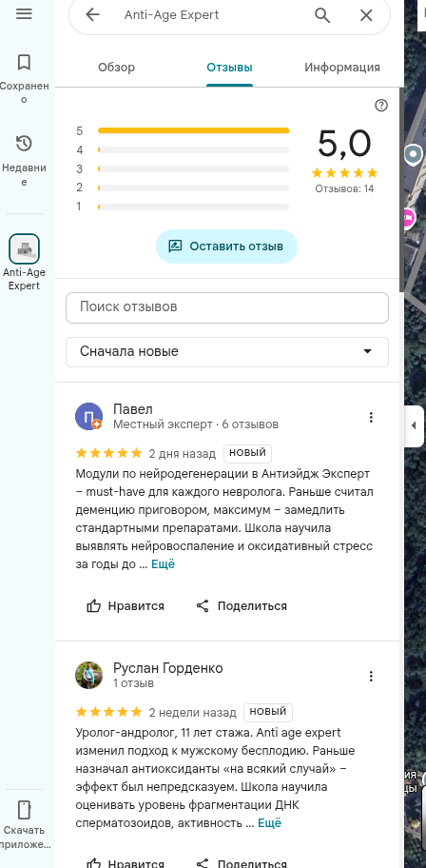This screenshot has height=868, width=426.
Task: Click Отзывов: 14 text
Action: click(x=344, y=188)
